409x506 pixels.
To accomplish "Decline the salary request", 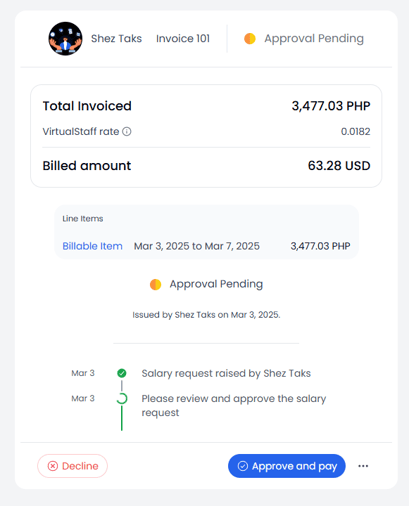I will tap(72, 466).
